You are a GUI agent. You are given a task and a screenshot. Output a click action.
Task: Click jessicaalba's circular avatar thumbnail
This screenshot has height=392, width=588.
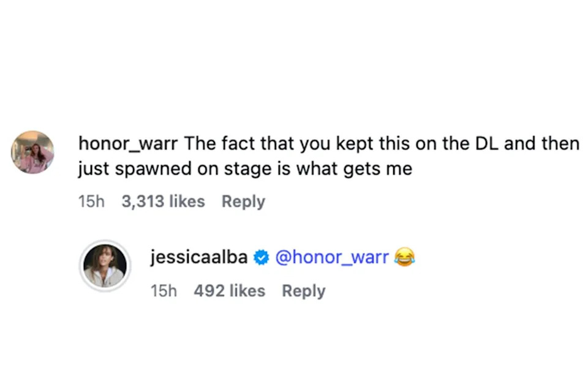(x=105, y=266)
